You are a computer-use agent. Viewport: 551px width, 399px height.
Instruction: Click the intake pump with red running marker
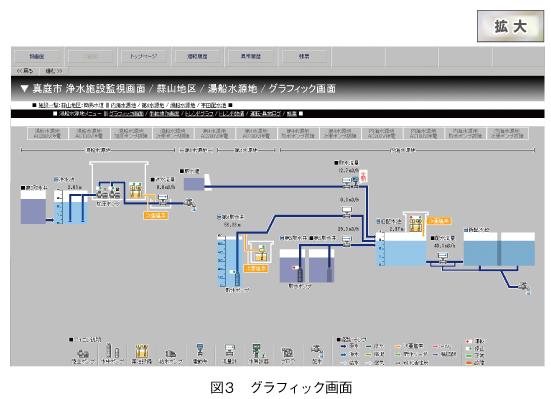[x=301, y=275]
